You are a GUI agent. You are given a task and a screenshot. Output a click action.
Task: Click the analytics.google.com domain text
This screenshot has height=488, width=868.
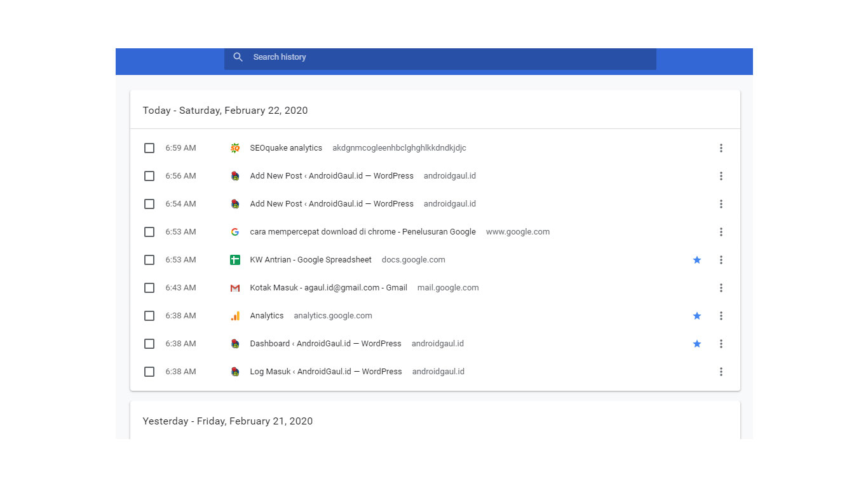(x=333, y=316)
